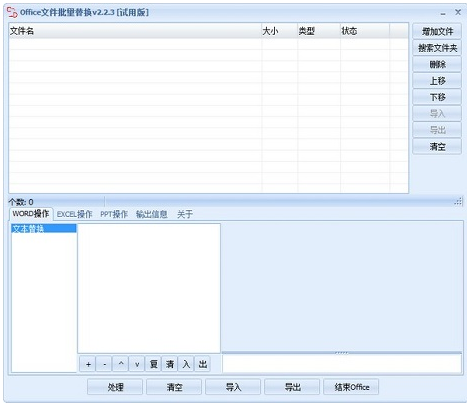Click the 清空 button beside the file list
467x404 pixels.
point(437,146)
